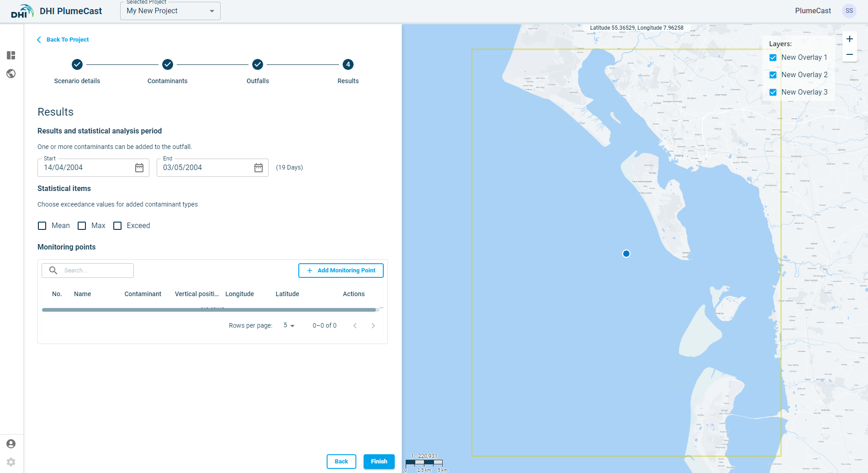Go to the Scenario details step

tap(77, 64)
